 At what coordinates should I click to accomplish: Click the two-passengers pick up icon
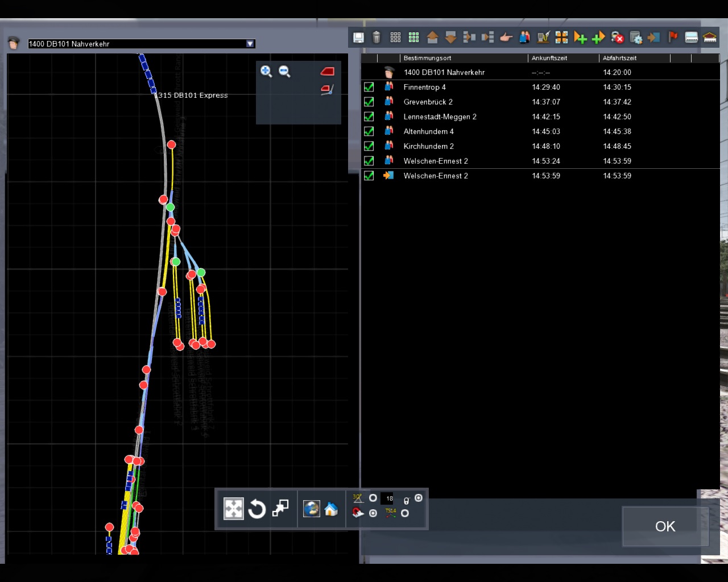[x=524, y=38]
